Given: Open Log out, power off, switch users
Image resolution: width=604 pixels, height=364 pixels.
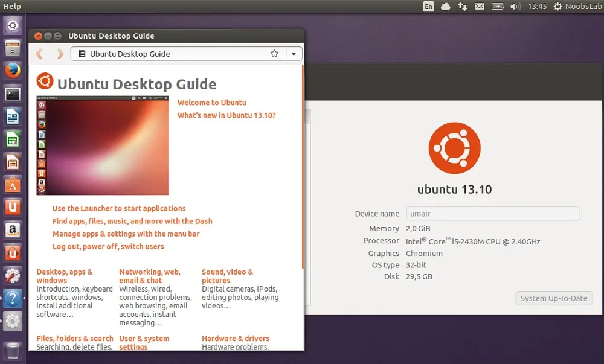Looking at the screenshot, I should [x=108, y=247].
